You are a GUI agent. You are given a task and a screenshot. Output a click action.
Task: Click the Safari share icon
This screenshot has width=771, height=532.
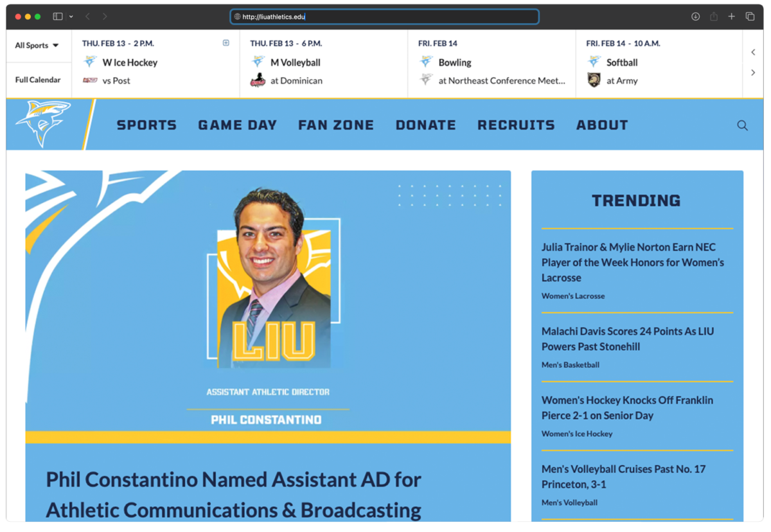[x=714, y=17]
